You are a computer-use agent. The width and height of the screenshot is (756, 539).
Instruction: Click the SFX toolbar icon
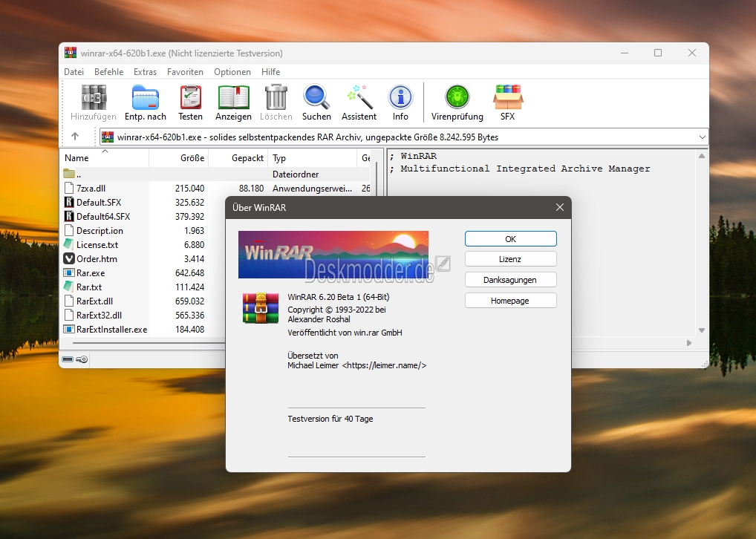click(x=508, y=98)
